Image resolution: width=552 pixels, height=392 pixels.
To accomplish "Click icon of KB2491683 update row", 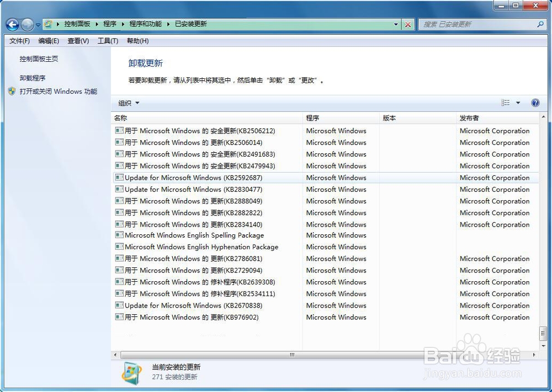I will click(x=119, y=154).
